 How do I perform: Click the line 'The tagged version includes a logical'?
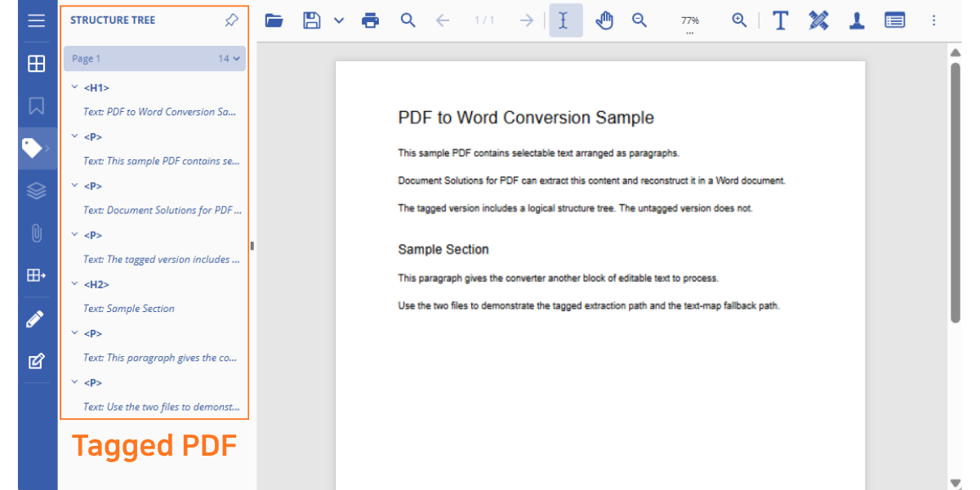point(575,208)
